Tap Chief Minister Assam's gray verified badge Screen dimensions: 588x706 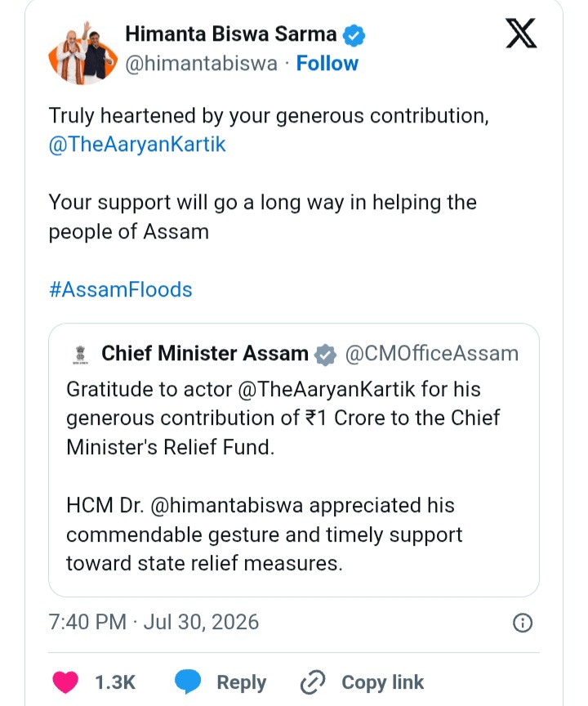(325, 355)
